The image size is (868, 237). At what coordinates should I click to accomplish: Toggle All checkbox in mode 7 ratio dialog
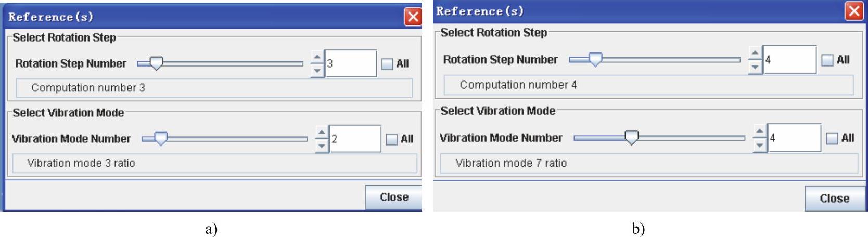pyautogui.click(x=832, y=138)
